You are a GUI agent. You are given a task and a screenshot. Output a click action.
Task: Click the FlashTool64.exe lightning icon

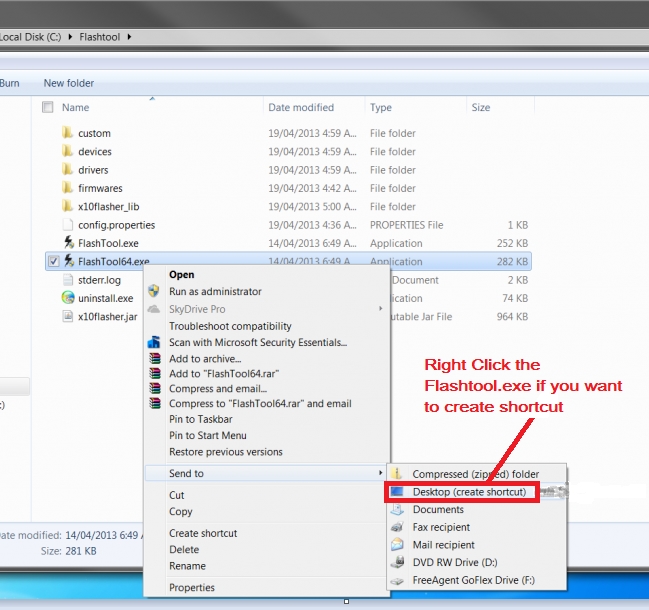(69, 261)
